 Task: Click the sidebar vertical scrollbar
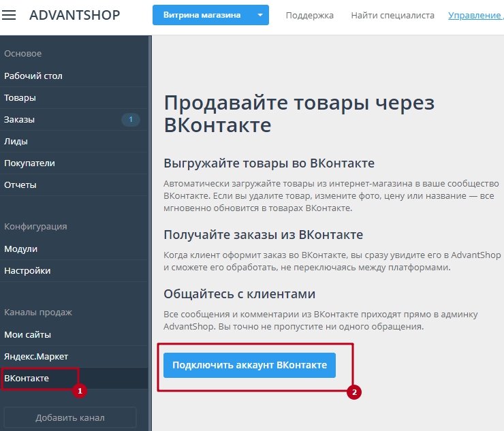(150, 233)
